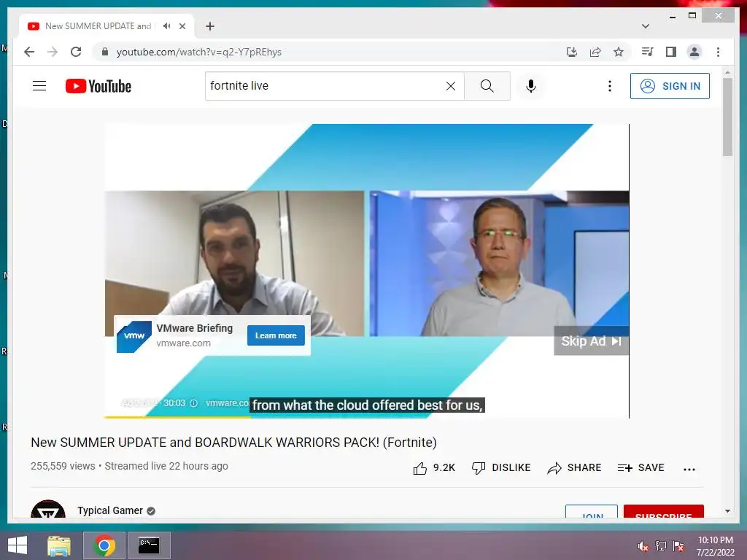
Task: Click the VMware logo in ad overlay
Action: click(134, 336)
